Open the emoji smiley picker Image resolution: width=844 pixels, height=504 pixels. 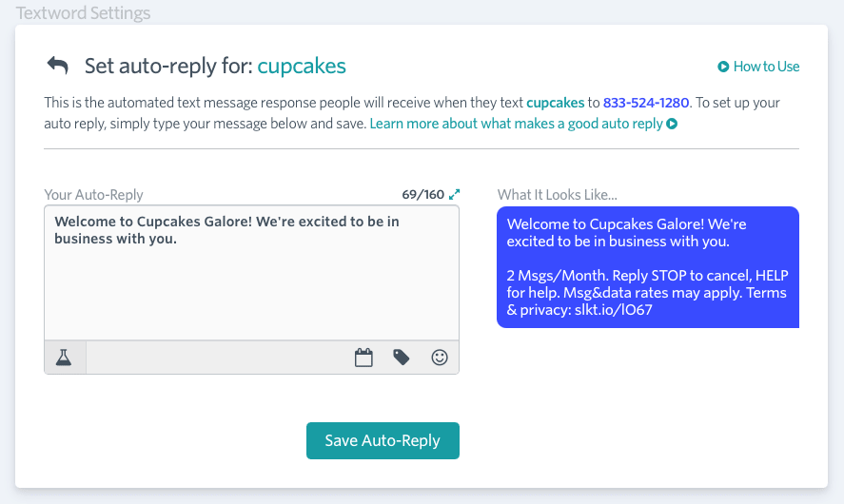pyautogui.click(x=440, y=358)
